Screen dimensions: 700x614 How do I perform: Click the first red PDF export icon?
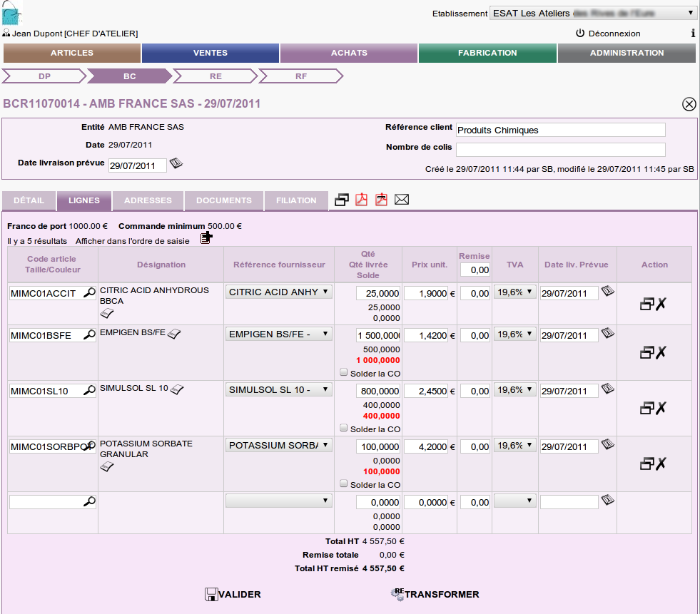362,200
